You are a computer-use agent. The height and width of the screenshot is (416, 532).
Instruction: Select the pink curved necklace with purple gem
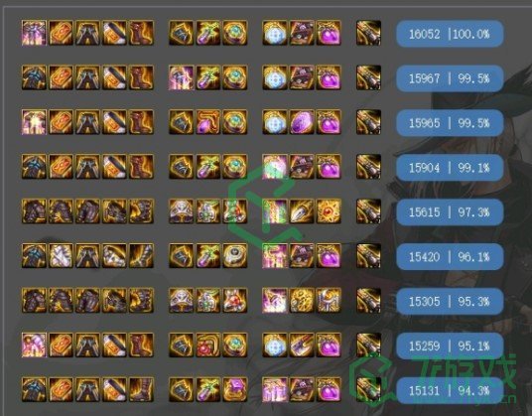point(208,122)
